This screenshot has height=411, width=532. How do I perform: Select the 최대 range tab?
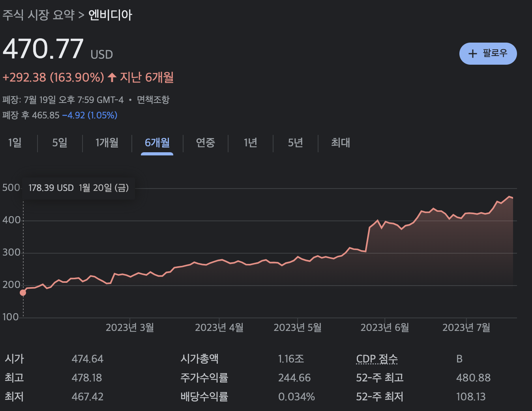pos(341,142)
